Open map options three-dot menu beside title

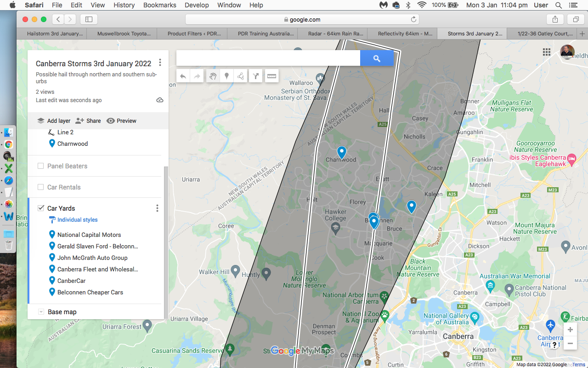point(160,63)
